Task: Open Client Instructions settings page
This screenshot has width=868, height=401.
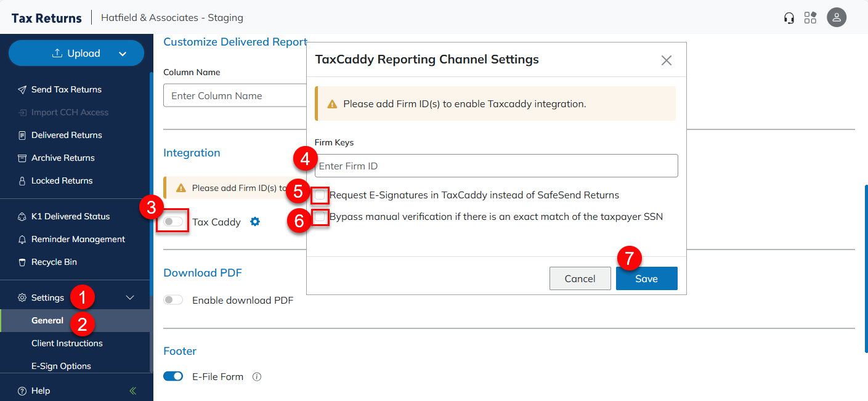Action: pos(67,343)
